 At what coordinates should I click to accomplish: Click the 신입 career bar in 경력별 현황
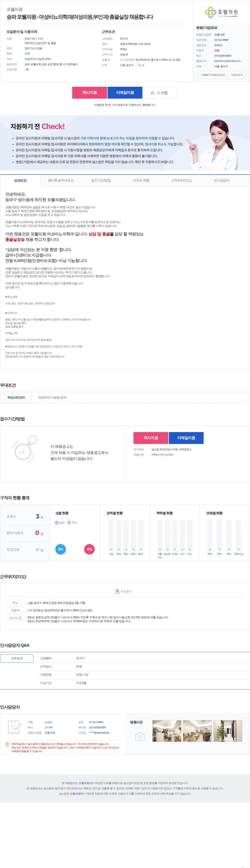click(111, 535)
